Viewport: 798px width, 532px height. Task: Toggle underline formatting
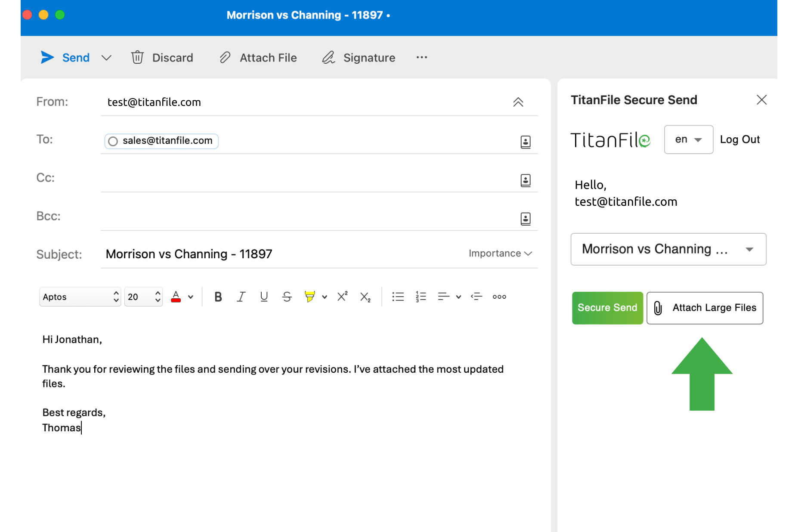264,297
